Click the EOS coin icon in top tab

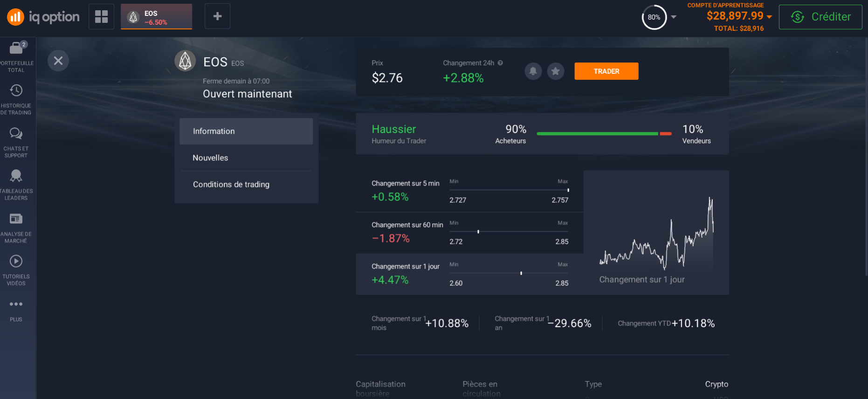[133, 17]
